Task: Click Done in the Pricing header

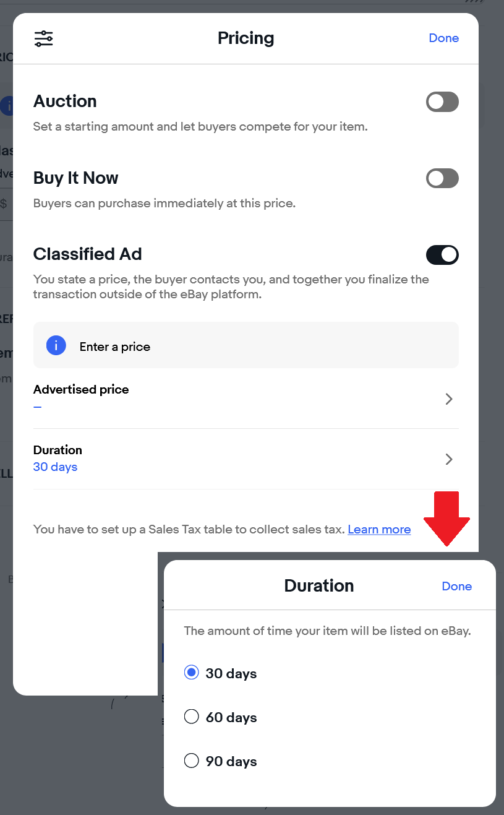Action: point(443,38)
